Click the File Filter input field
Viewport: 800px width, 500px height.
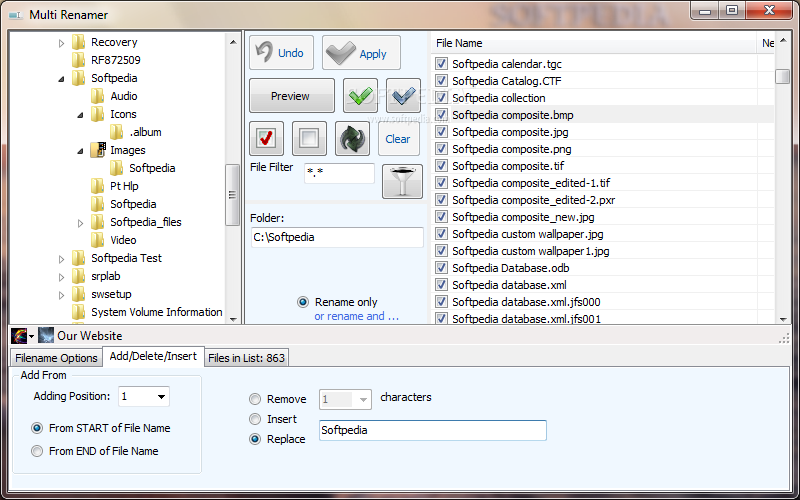tap(339, 173)
